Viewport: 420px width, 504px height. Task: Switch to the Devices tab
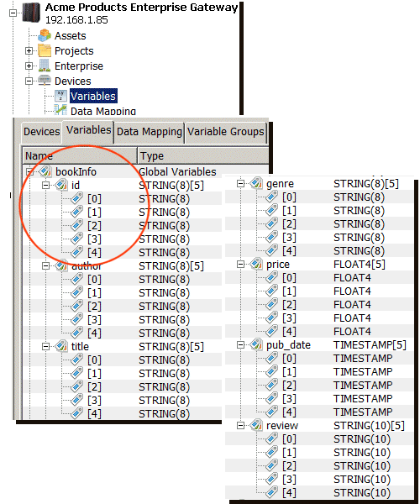[42, 132]
